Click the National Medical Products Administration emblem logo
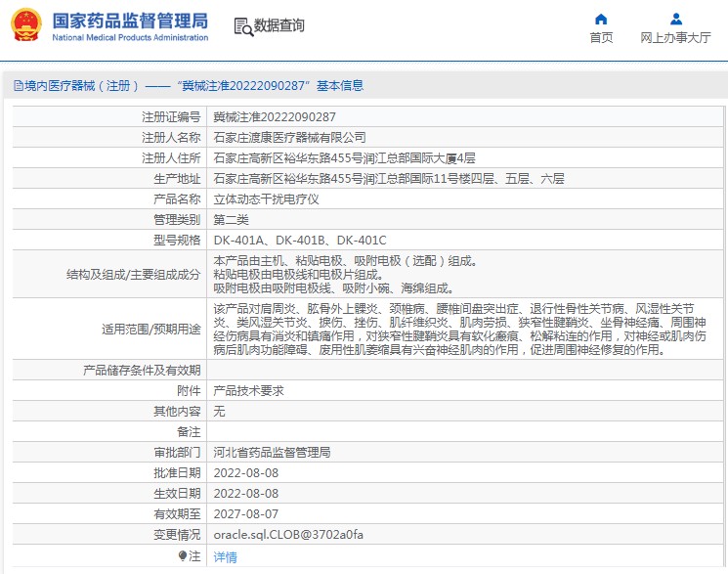 (x=26, y=25)
